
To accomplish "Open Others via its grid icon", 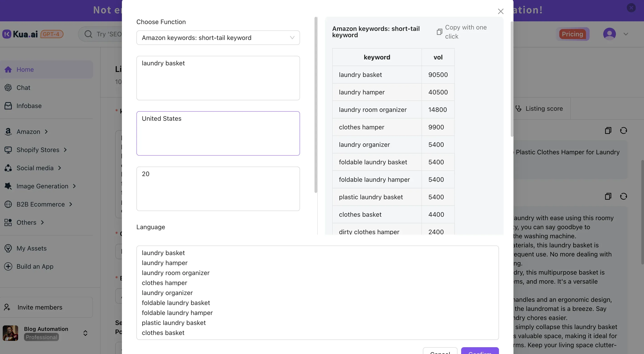I will click(8, 222).
